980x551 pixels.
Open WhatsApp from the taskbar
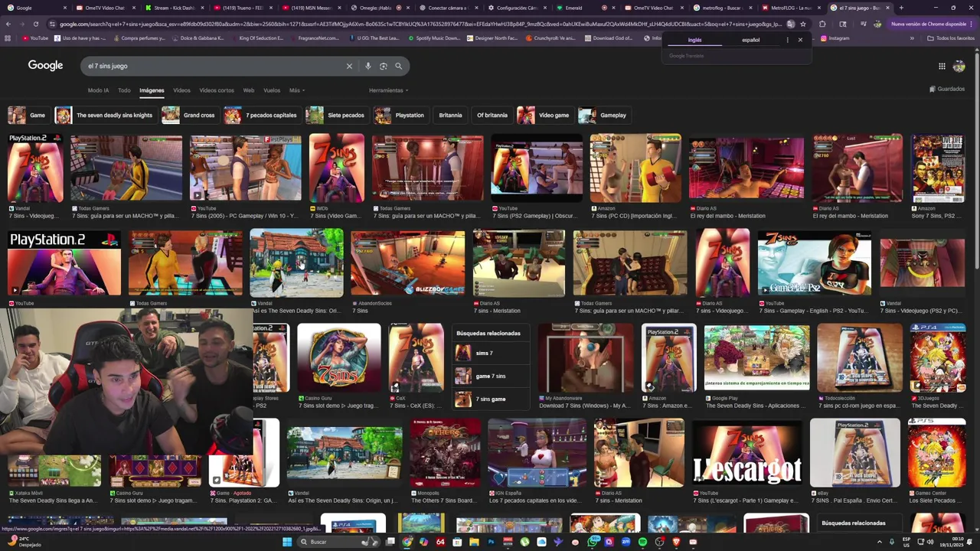click(592, 542)
